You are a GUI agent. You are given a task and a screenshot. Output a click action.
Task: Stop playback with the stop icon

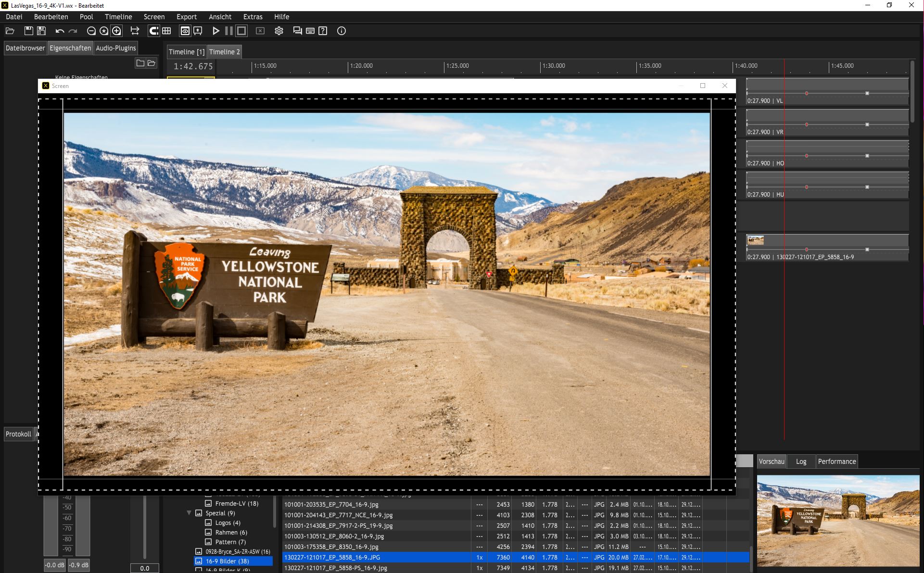coord(241,31)
